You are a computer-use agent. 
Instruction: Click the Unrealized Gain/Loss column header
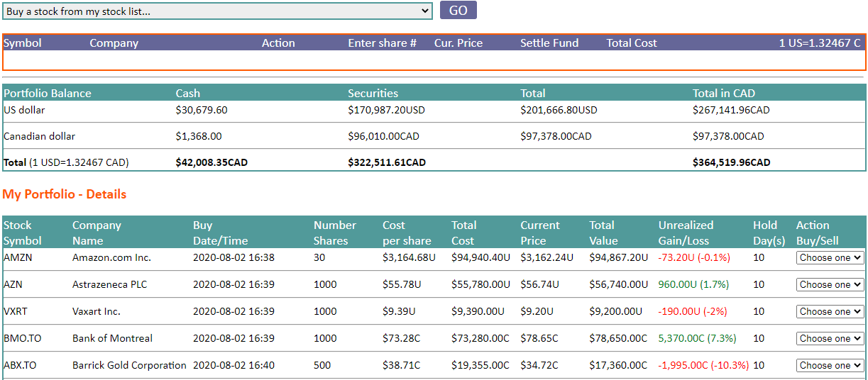pyautogui.click(x=686, y=233)
